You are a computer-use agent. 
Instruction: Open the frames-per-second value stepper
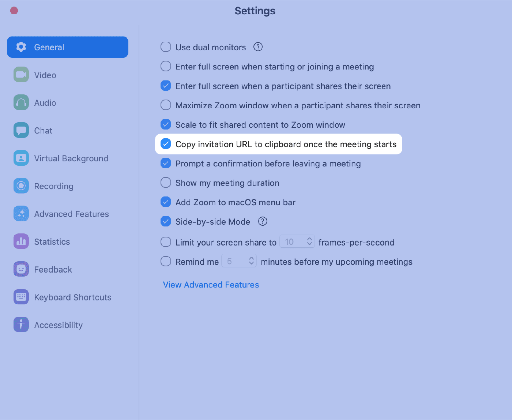pyautogui.click(x=309, y=241)
